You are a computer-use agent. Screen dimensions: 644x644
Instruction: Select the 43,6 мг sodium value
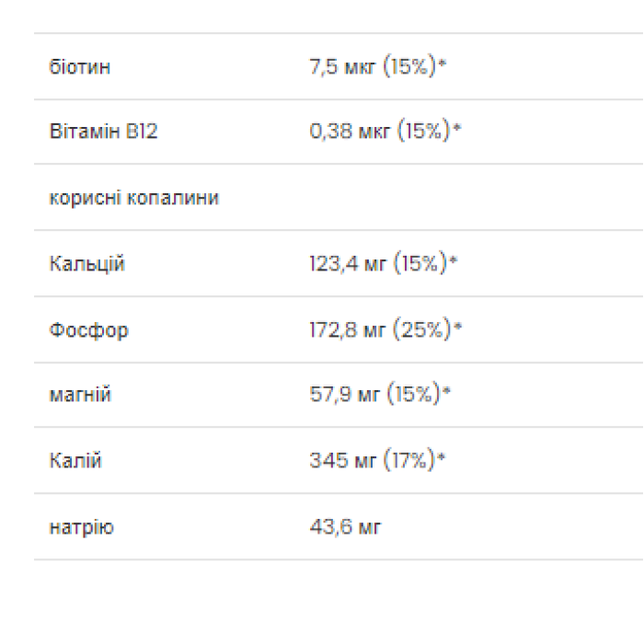(345, 527)
